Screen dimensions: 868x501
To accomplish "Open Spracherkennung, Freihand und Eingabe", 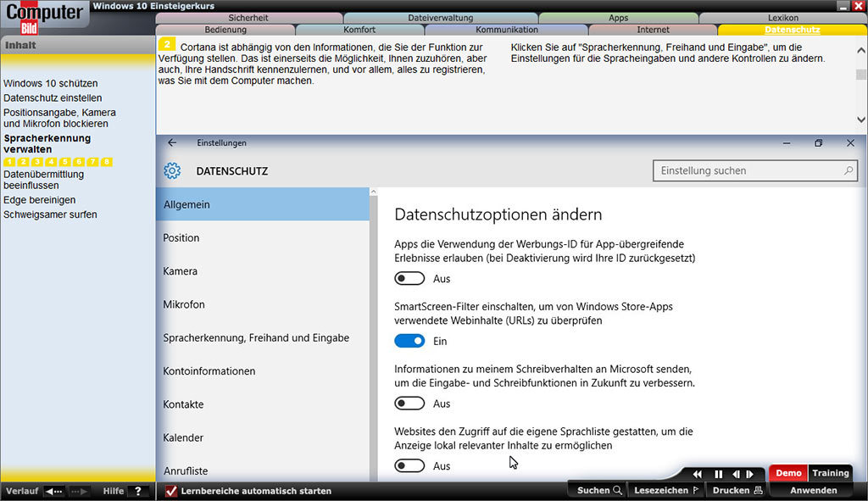I will tap(263, 337).
